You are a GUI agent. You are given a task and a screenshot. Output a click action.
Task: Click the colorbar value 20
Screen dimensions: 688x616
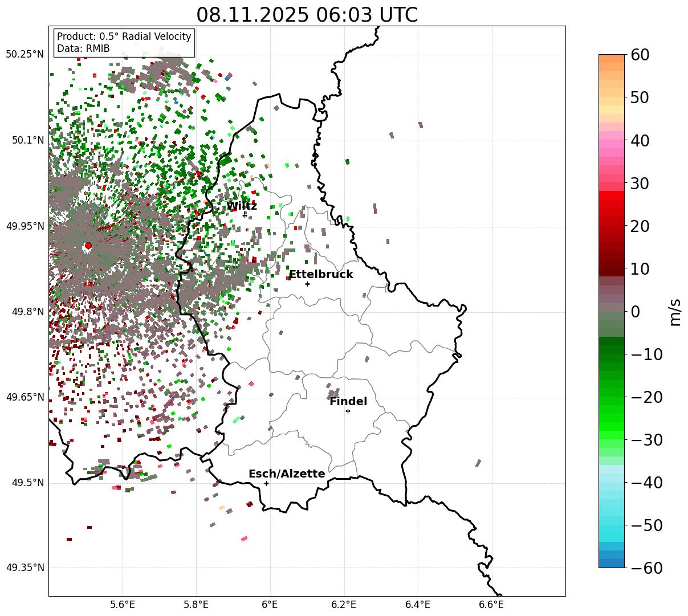pos(640,226)
